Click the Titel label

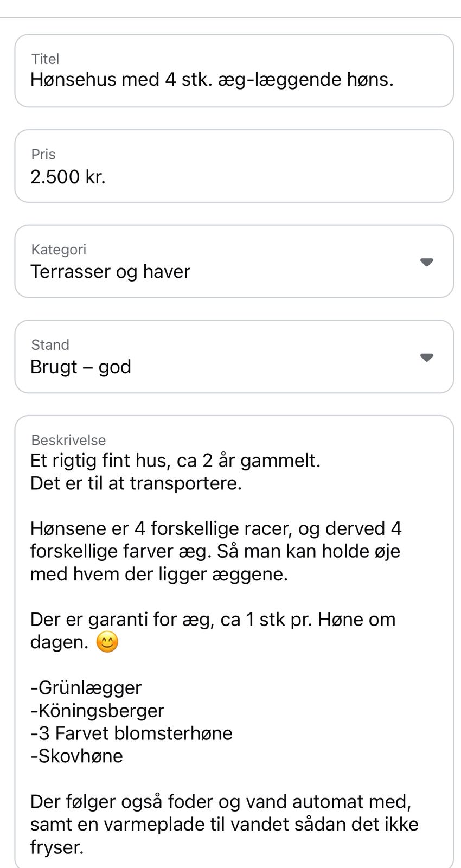(45, 59)
